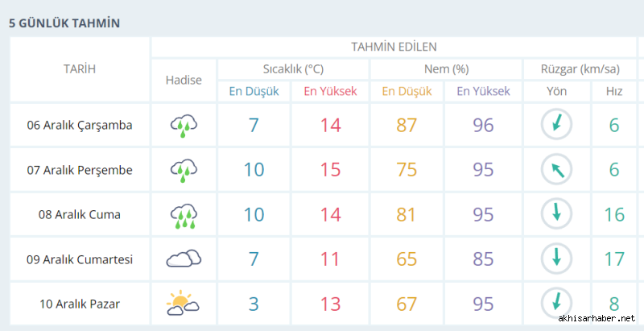Click the Nem (%) column header
Viewport: 644px width, 331px height.
[446, 69]
